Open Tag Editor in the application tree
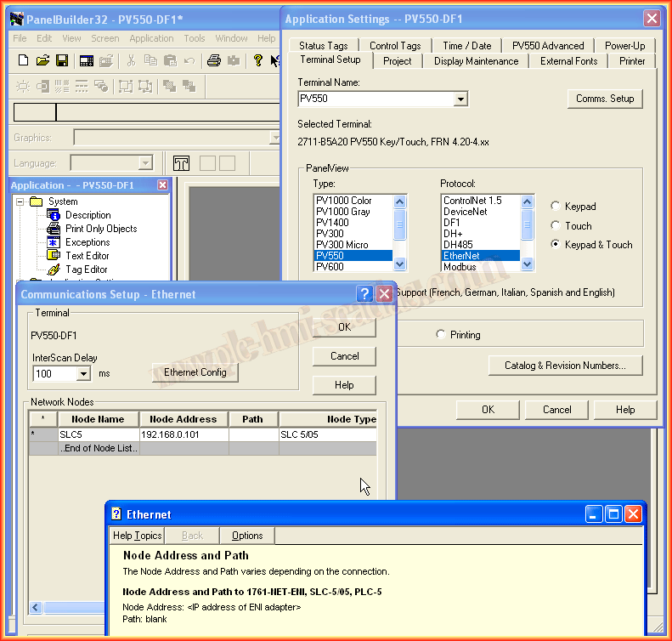The image size is (672, 641). click(86, 269)
